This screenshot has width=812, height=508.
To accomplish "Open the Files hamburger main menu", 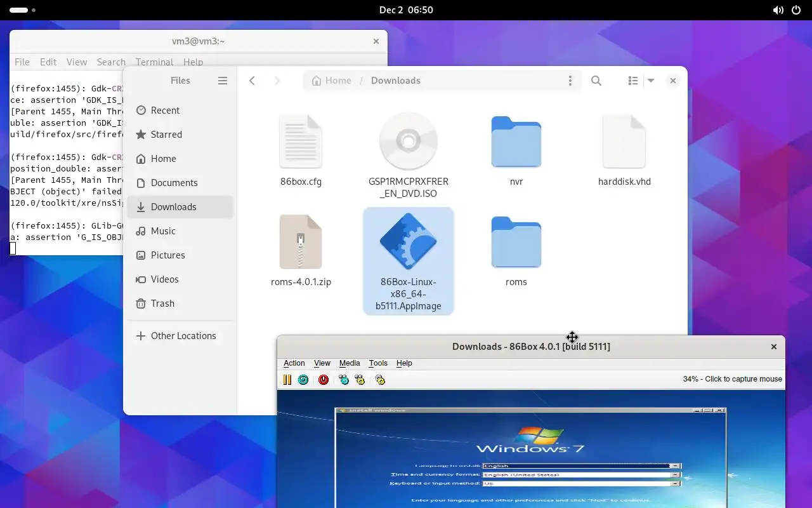I will pos(223,81).
